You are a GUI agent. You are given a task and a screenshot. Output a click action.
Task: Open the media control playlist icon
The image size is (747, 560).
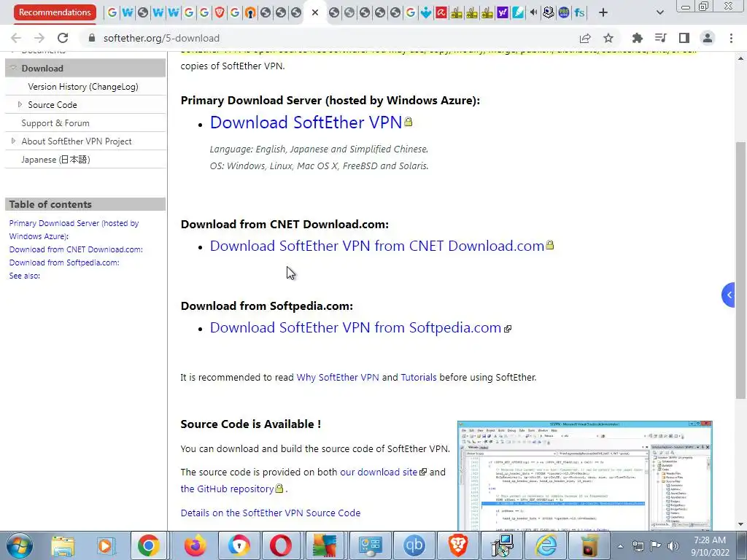[x=660, y=38]
